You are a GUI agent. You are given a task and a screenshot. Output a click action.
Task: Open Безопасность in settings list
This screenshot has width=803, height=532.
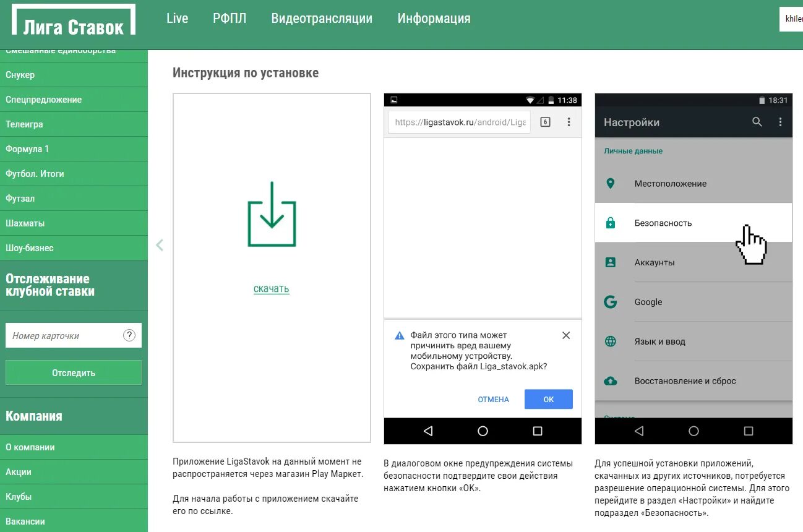click(693, 223)
